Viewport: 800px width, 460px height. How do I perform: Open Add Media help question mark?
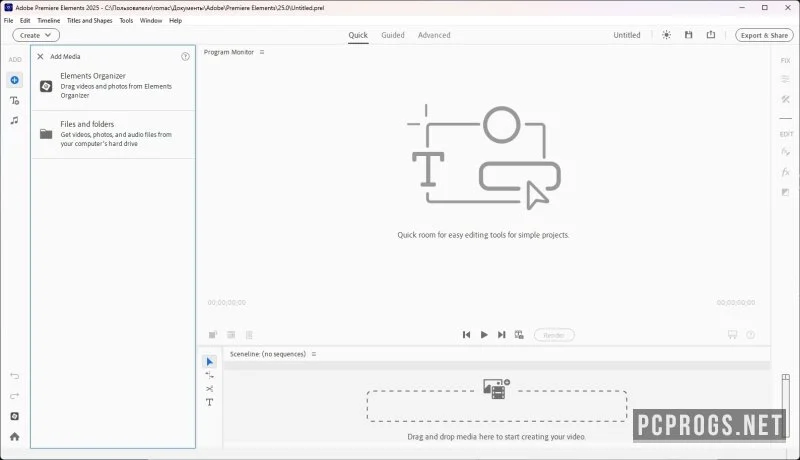185,57
